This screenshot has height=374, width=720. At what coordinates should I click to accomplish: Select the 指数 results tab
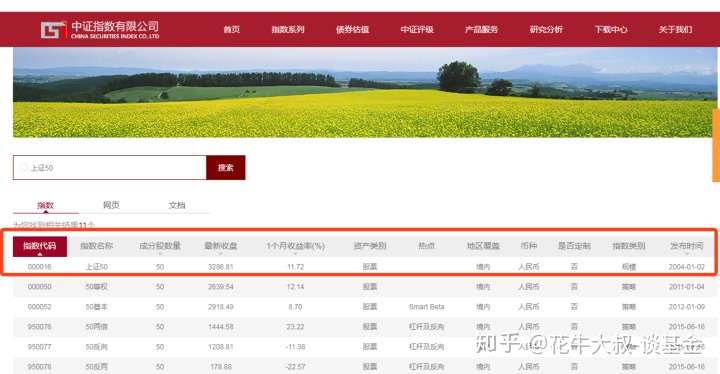click(45, 205)
